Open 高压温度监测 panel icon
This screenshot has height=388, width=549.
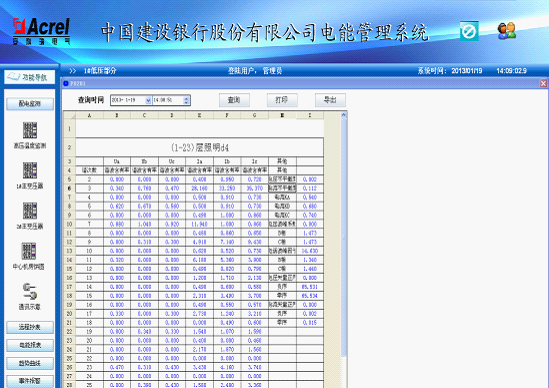coord(30,130)
